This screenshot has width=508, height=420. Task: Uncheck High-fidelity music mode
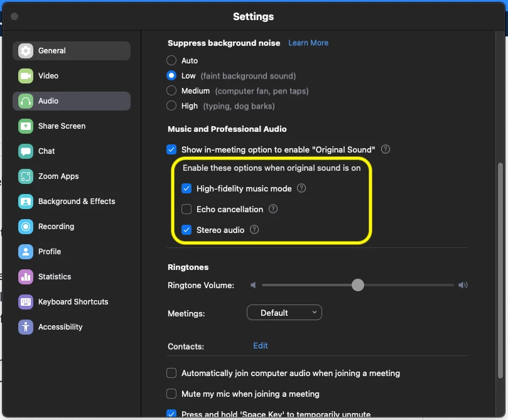(x=186, y=188)
